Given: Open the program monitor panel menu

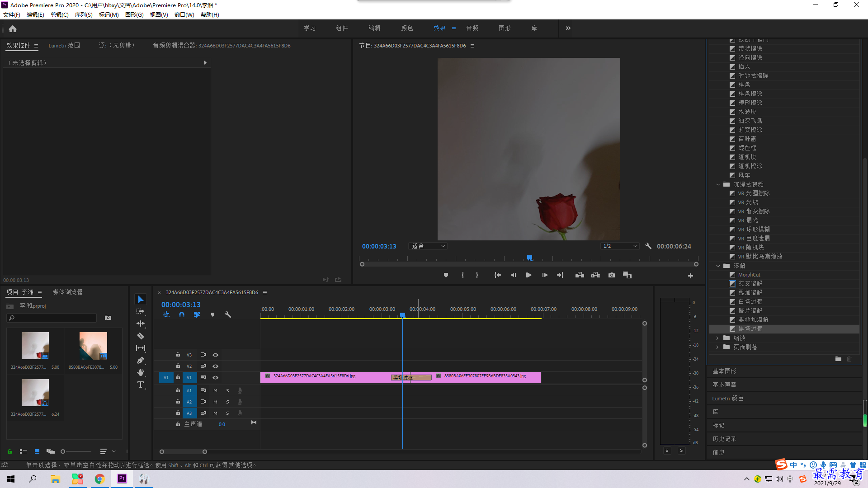Looking at the screenshot, I should click(472, 46).
